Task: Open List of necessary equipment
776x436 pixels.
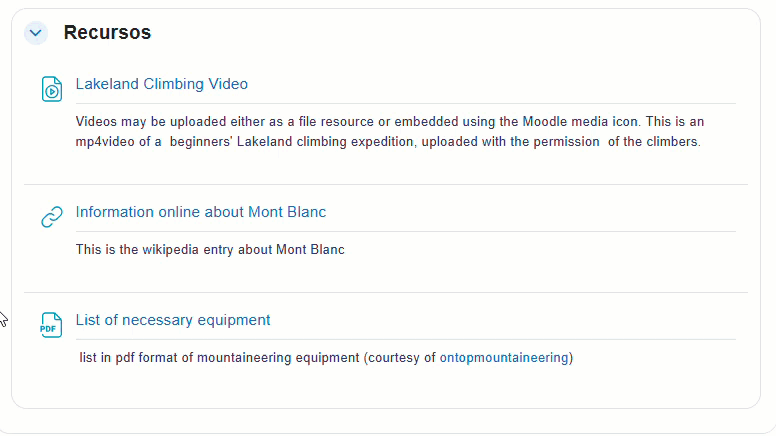Action: click(173, 320)
